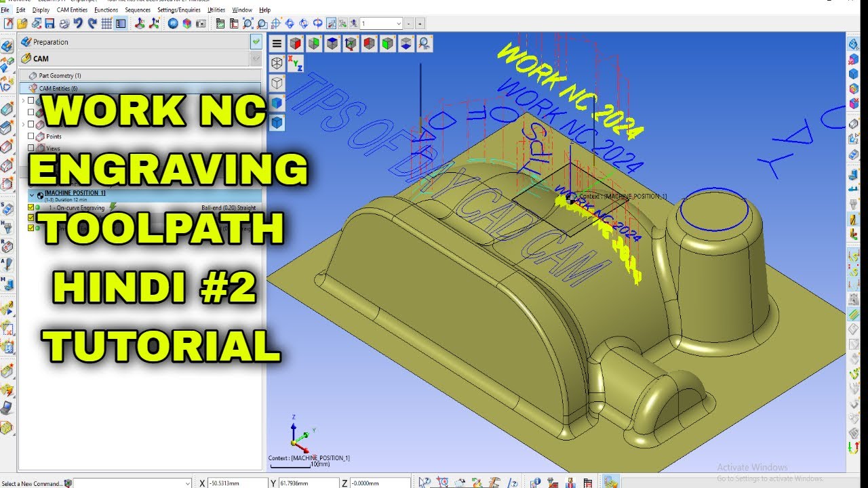Screen dimensions: 868x488
Task: Toggle the green check beside Preparation
Action: point(256,42)
